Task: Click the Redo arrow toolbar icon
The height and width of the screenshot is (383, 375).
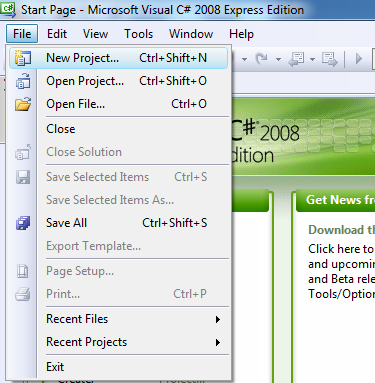Action: pyautogui.click(x=262, y=59)
